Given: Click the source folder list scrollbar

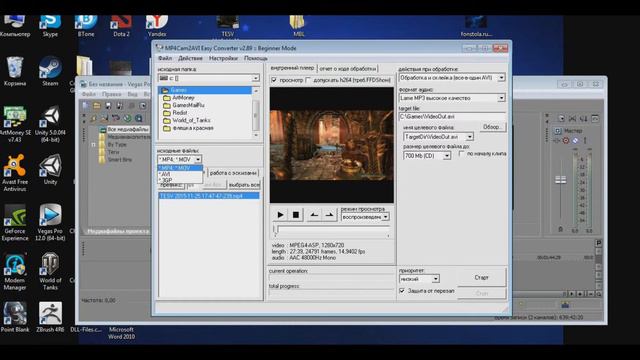Looking at the screenshot, I should click(256, 113).
